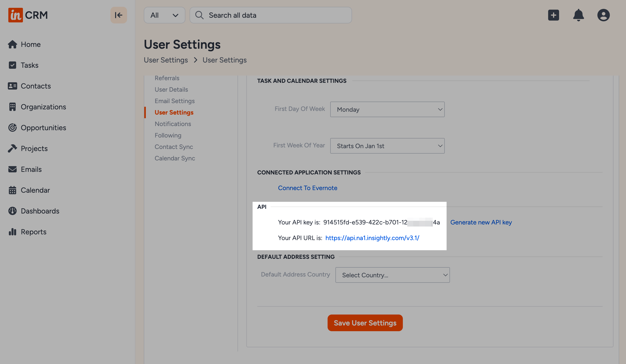Image resolution: width=626 pixels, height=364 pixels.
Task: Open Calendar Sync settings
Action: (175, 158)
